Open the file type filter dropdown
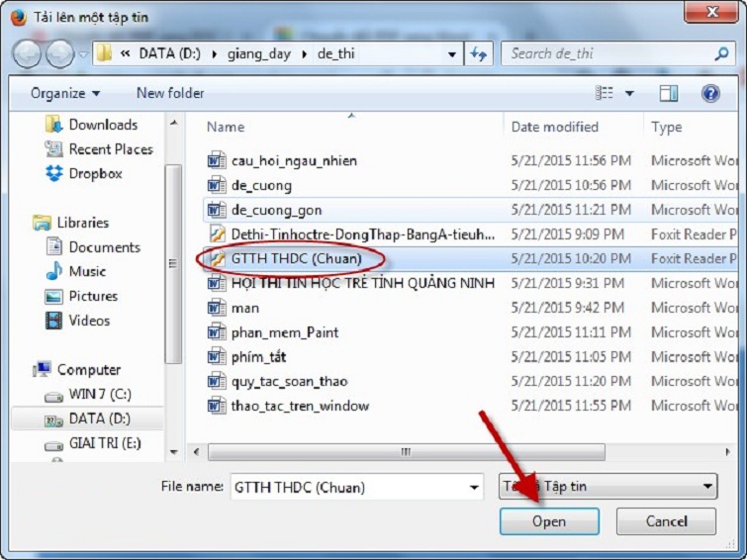Screen dimensions: 747x560 pos(607,486)
